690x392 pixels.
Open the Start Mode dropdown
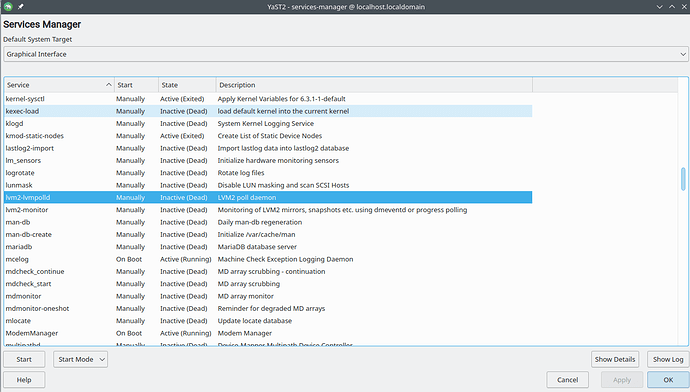pyautogui.click(x=81, y=359)
